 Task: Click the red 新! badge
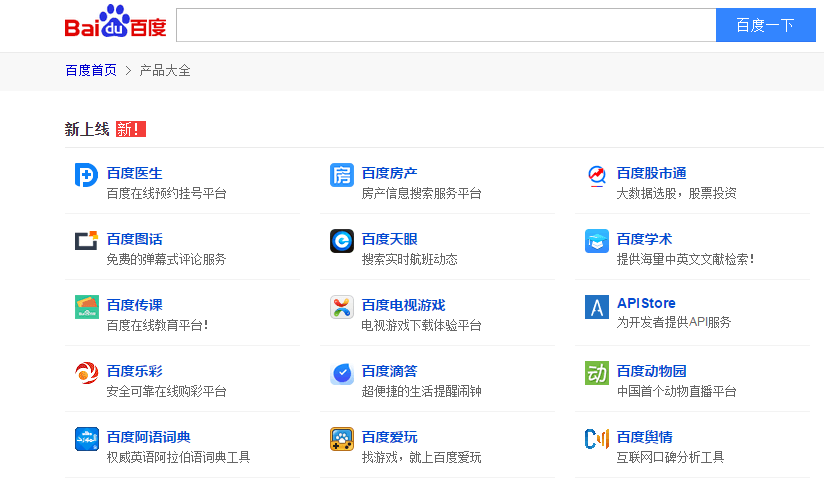click(x=131, y=129)
